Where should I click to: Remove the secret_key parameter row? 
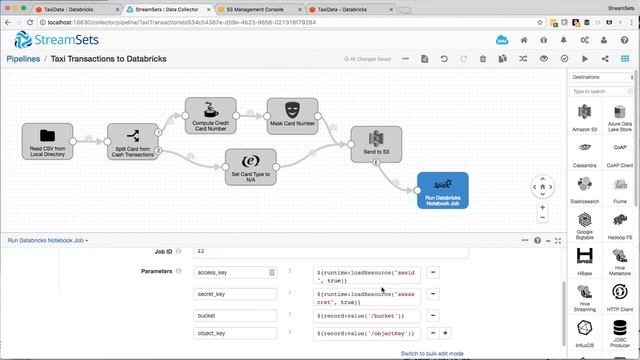[433, 294]
